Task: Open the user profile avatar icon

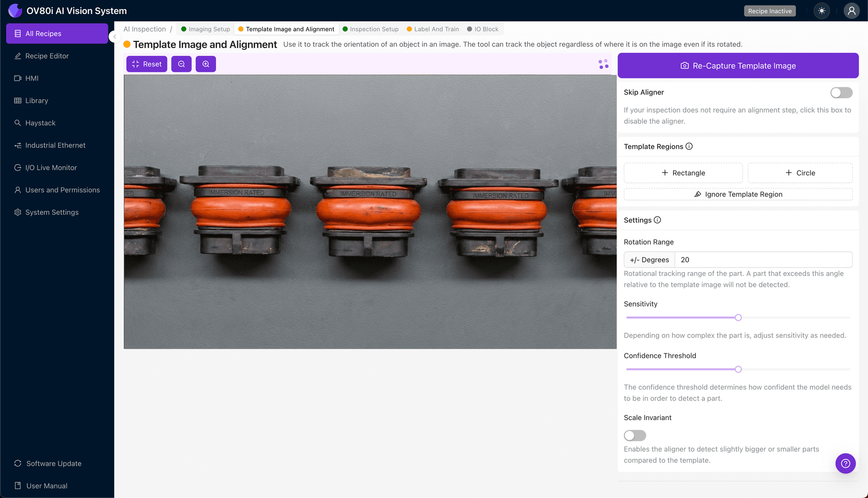Action: tap(851, 11)
